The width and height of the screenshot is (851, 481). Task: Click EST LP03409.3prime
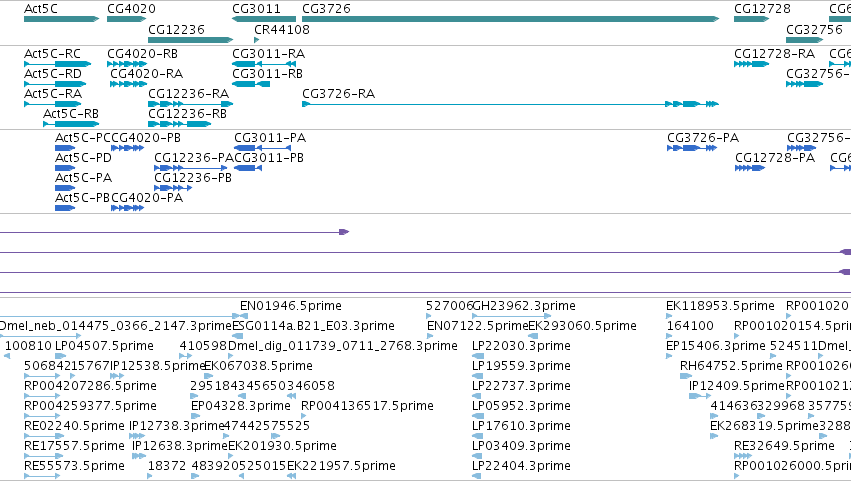coord(521,447)
